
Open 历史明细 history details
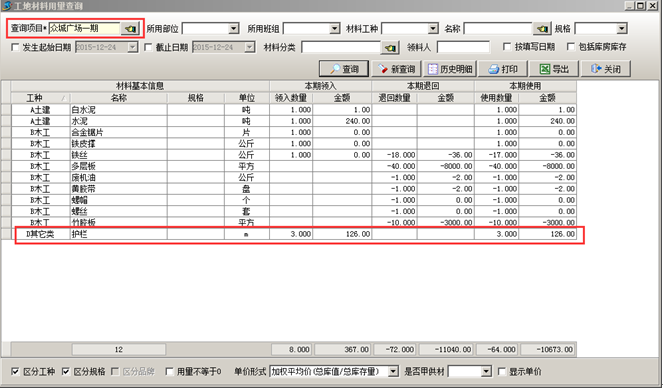point(450,69)
